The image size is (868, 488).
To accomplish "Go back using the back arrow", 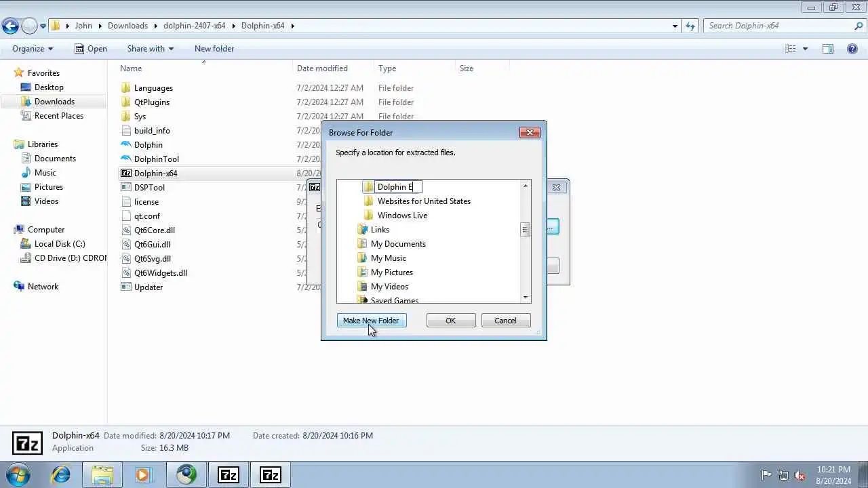I will pyautogui.click(x=10, y=26).
